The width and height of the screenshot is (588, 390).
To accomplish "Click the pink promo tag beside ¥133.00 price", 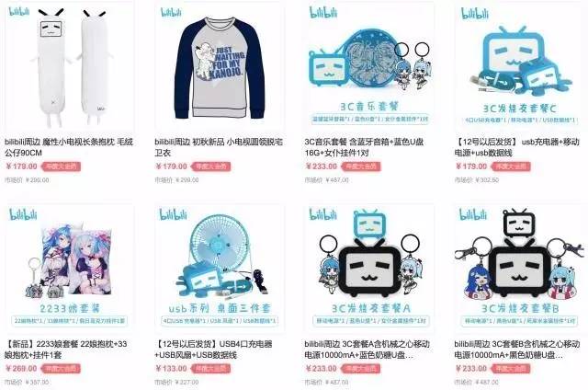I will 210,369.
